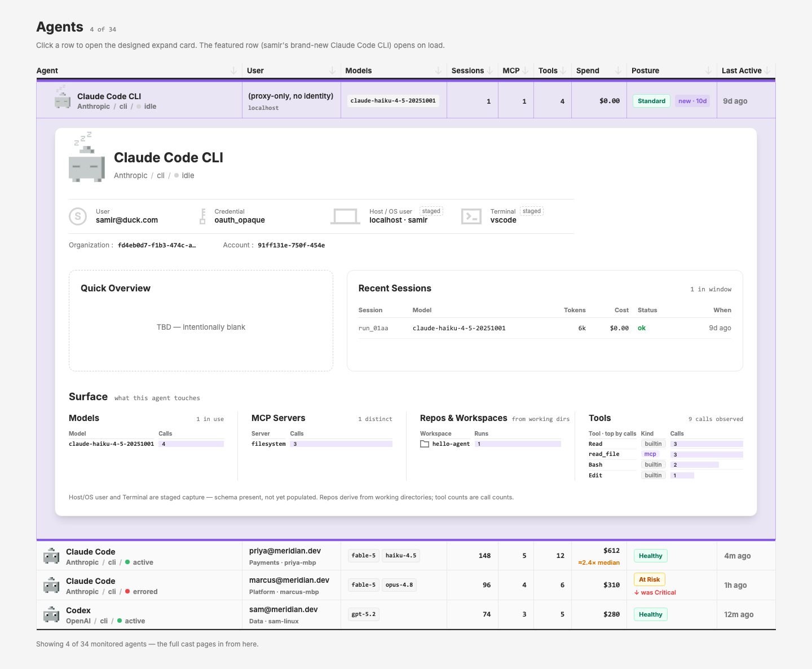Expand the Codex agent row
This screenshot has height=669, width=812.
(x=405, y=614)
